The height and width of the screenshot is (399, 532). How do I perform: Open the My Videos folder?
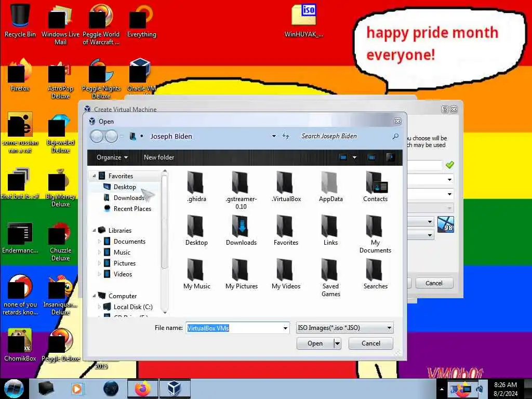[286, 274]
